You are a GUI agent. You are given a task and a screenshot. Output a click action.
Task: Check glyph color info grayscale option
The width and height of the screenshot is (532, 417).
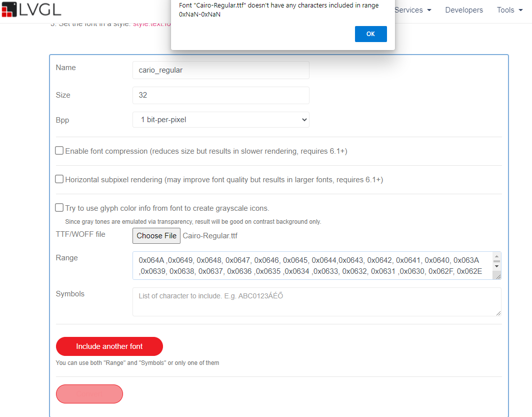[x=59, y=207]
